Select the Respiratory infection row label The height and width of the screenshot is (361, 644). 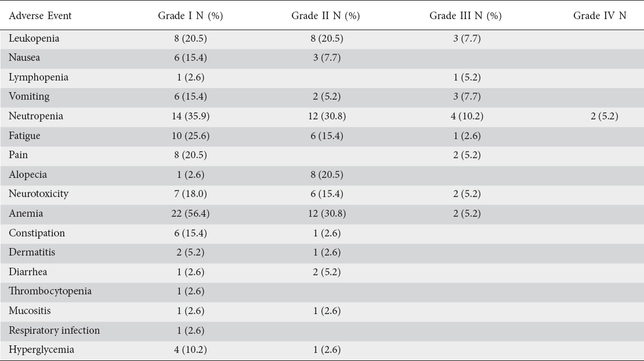click(x=54, y=330)
